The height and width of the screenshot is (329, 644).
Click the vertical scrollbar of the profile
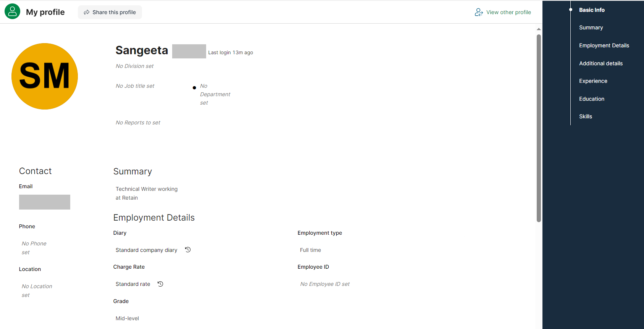539,128
